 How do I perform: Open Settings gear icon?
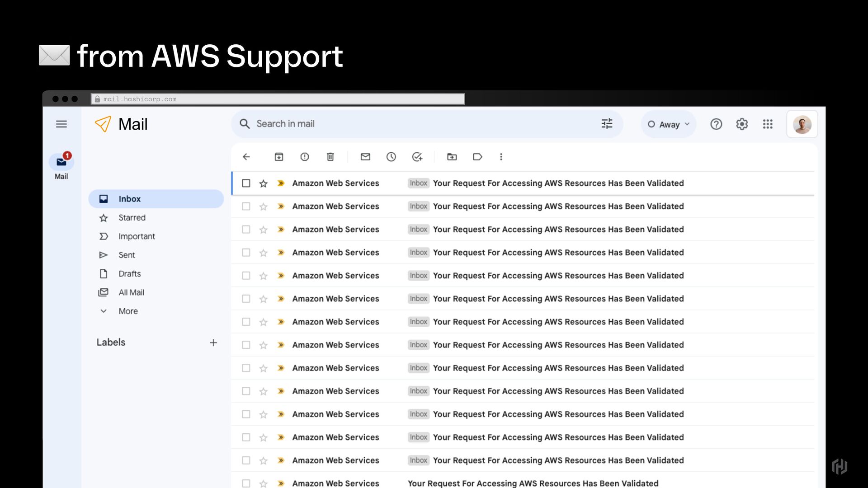pos(742,124)
